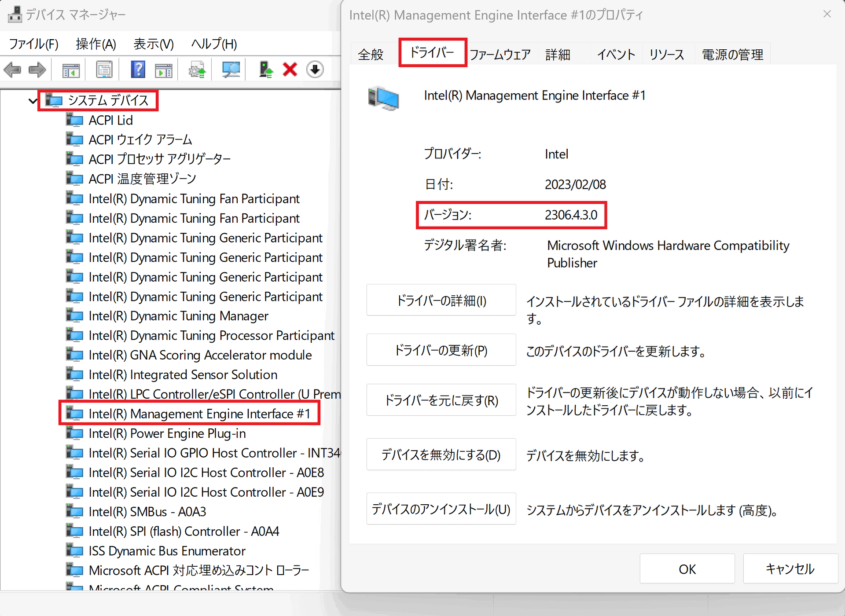Viewport: 845px width, 616px height.
Task: Switch to the 電源の管理 tab
Action: [x=732, y=55]
